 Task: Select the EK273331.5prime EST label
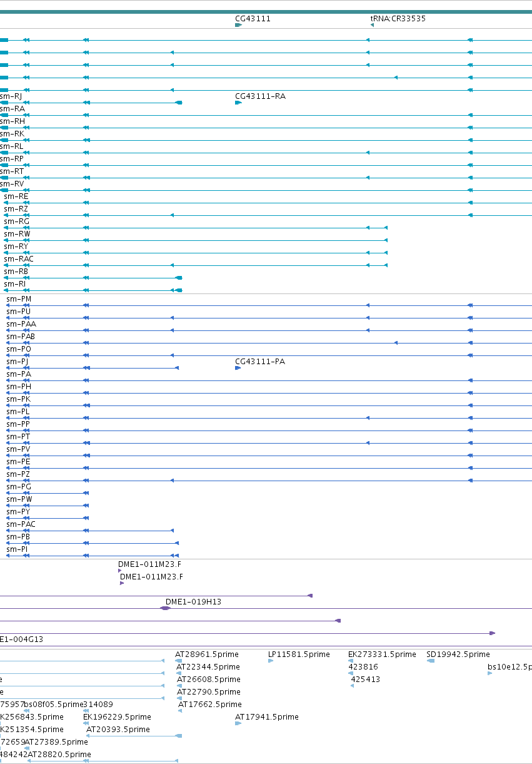pos(382,654)
